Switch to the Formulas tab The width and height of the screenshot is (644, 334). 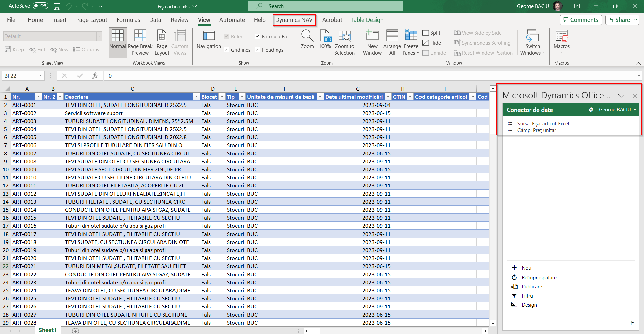pyautogui.click(x=128, y=20)
